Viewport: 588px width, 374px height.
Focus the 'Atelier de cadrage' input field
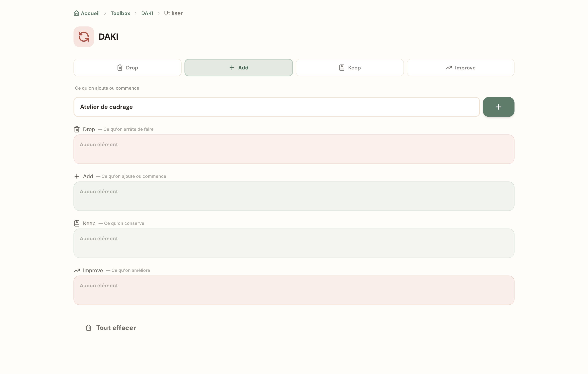point(277,107)
